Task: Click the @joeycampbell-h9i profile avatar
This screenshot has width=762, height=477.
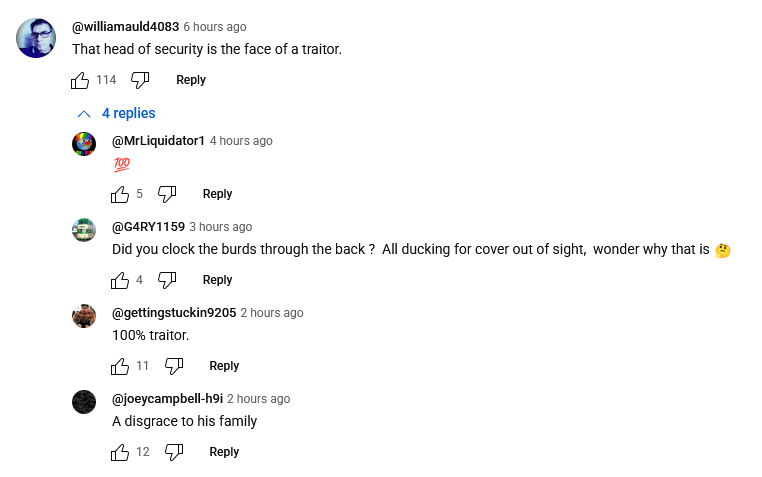Action: (84, 402)
